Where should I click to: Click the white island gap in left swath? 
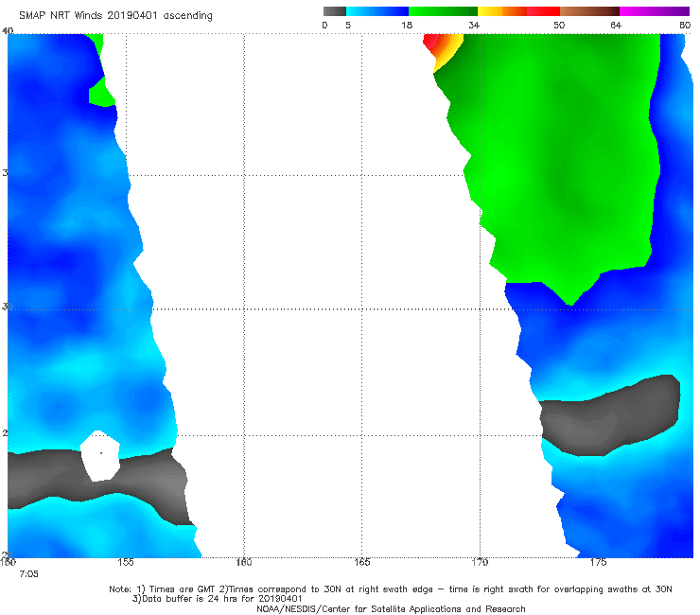pyautogui.click(x=100, y=455)
